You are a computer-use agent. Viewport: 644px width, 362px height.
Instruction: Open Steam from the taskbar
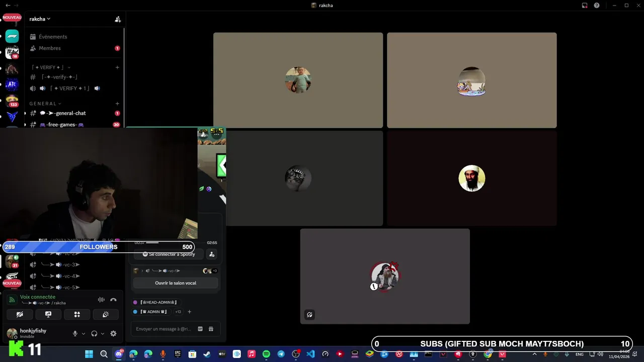[x=207, y=354]
